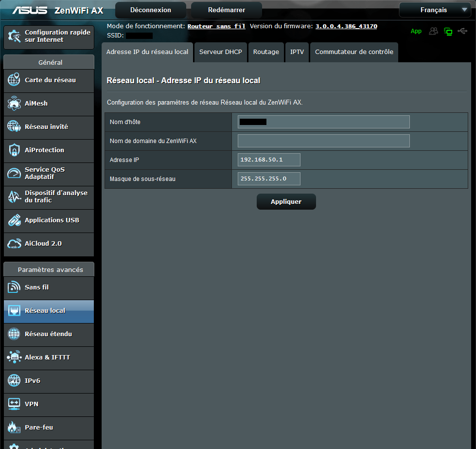The width and height of the screenshot is (476, 449).
Task: Click the Paramètres avancés section header
Action: pyautogui.click(x=49, y=270)
